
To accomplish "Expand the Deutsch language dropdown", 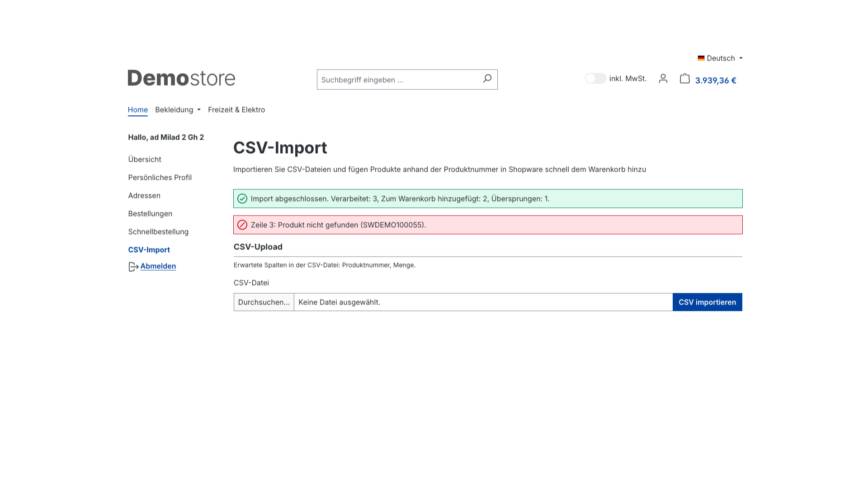I will pyautogui.click(x=721, y=58).
